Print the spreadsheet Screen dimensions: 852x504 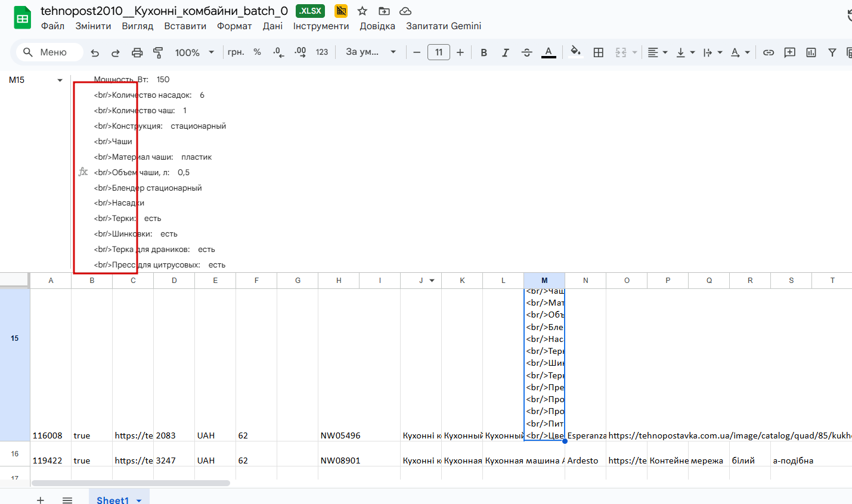pos(137,52)
